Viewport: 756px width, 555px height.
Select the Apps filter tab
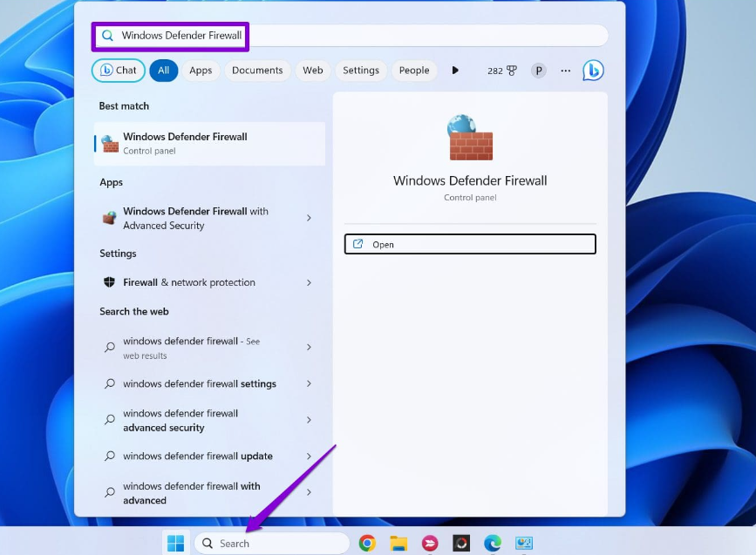click(201, 71)
